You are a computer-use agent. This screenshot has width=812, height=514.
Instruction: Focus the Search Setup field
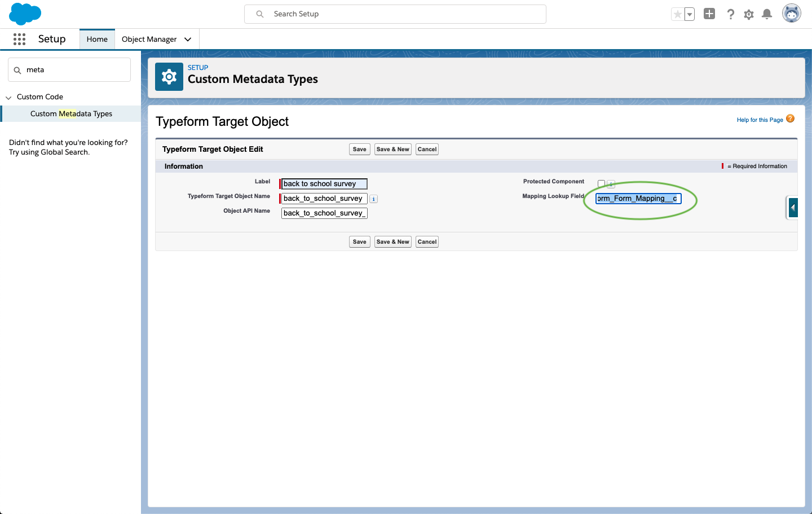(395, 14)
